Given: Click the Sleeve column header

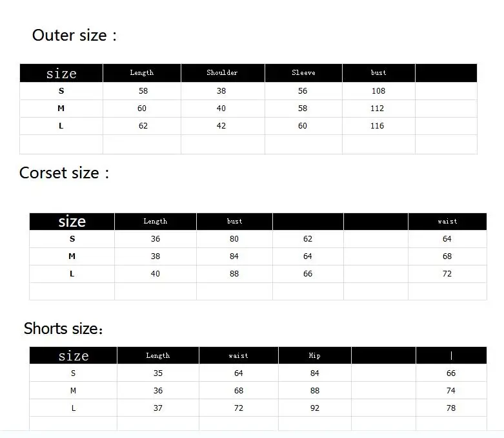Looking at the screenshot, I should click(x=303, y=73).
